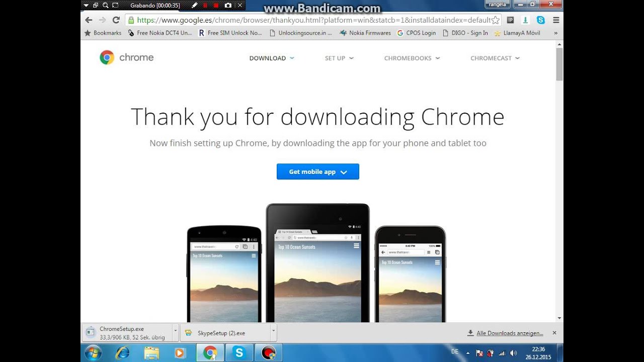Viewport: 644px width, 362px height.
Task: Click the Skype extension icon in toolbar
Action: [541, 20]
